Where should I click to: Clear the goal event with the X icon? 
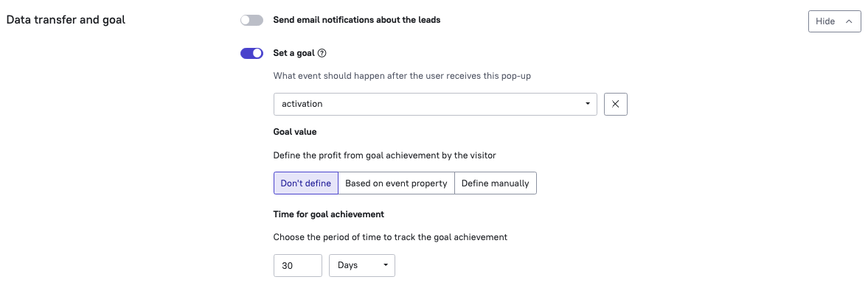pos(616,104)
